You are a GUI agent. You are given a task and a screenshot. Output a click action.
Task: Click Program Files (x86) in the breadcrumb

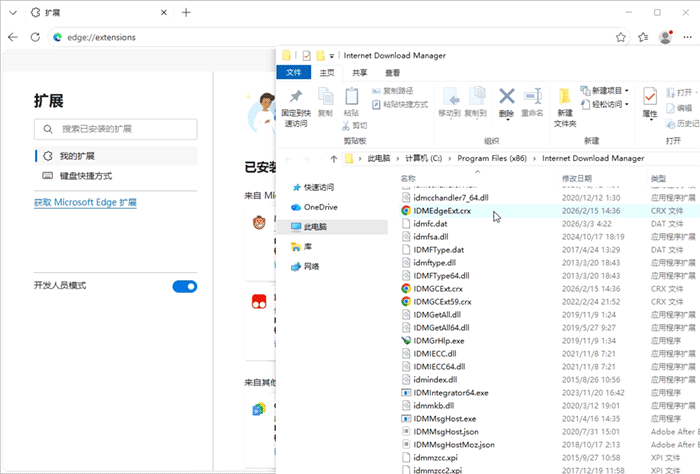tap(492, 158)
